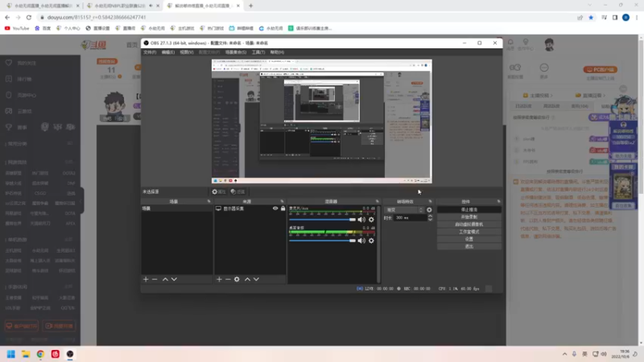
Task: Add a new scene with the plus icon
Action: pyautogui.click(x=146, y=279)
